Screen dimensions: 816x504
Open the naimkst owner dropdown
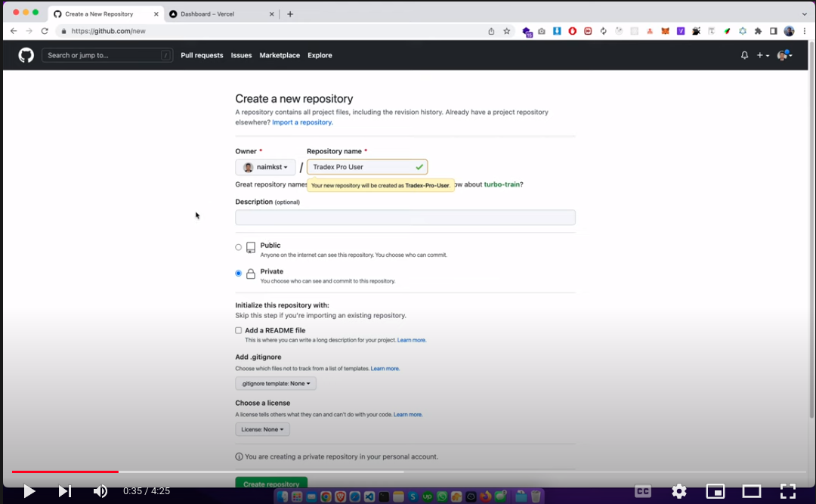click(x=265, y=167)
